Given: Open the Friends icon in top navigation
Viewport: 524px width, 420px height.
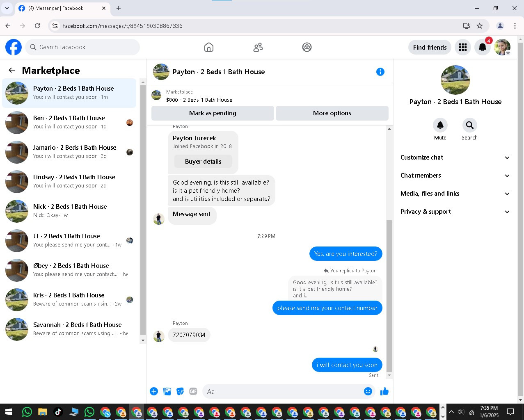Looking at the screenshot, I should tap(258, 47).
